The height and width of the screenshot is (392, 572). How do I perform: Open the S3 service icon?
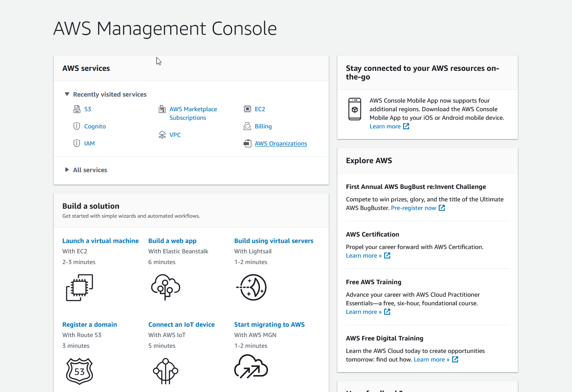(76, 109)
